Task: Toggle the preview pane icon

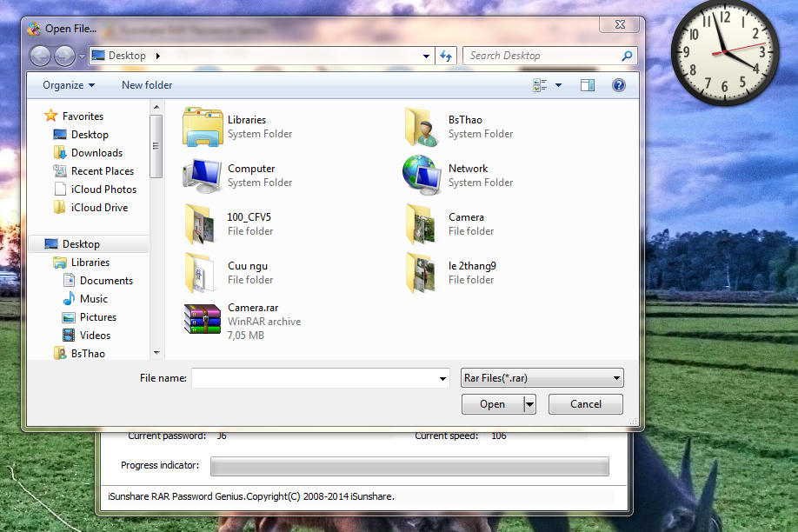Action: point(588,85)
